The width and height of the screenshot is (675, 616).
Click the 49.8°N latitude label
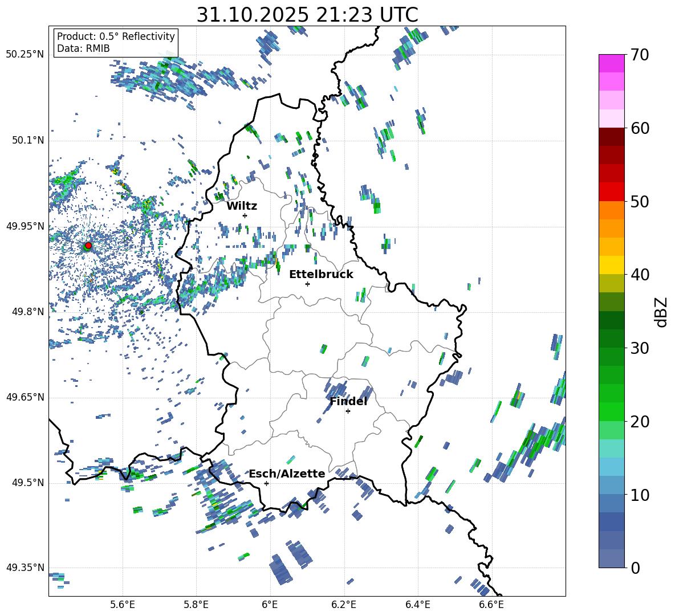click(x=27, y=312)
